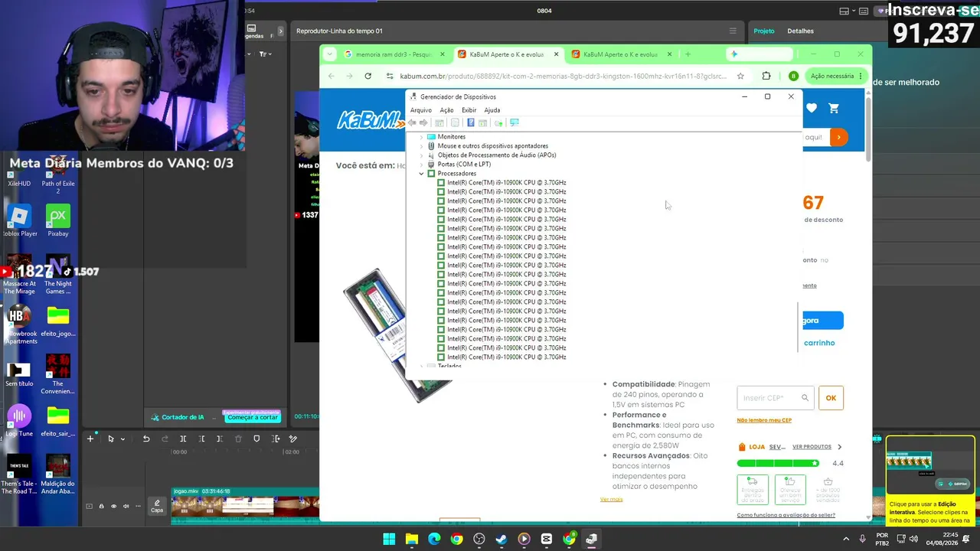Click the Back arrow in Device Manager toolbar
The width and height of the screenshot is (980, 551).
413,122
